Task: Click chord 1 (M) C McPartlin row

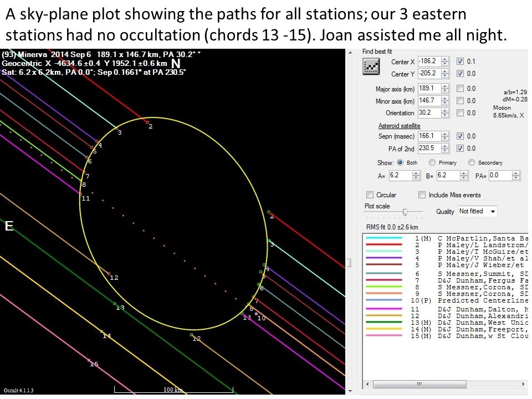Action: point(447,238)
